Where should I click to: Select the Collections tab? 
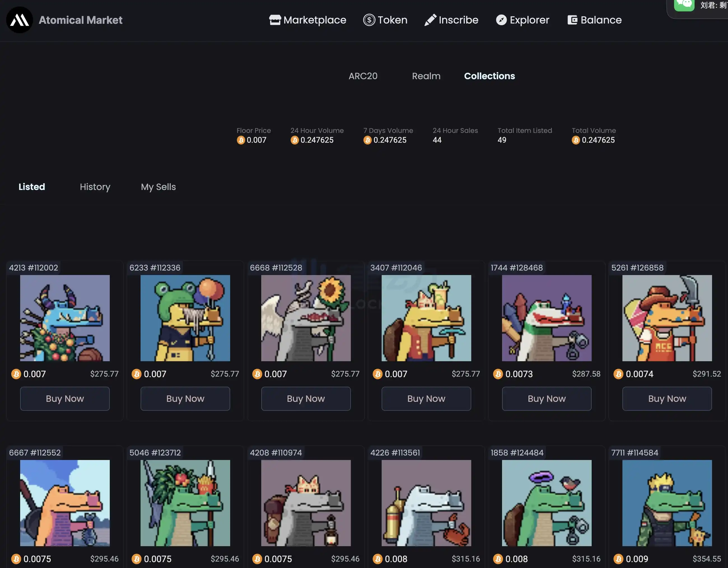[x=489, y=76]
